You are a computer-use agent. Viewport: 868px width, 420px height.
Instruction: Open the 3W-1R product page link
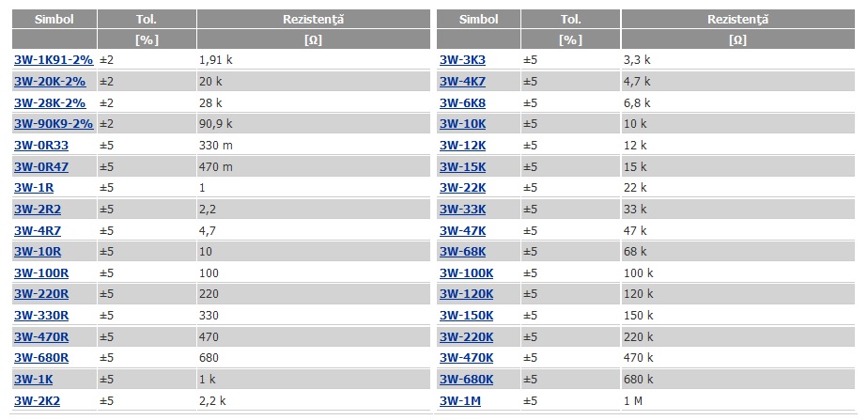click(34, 188)
